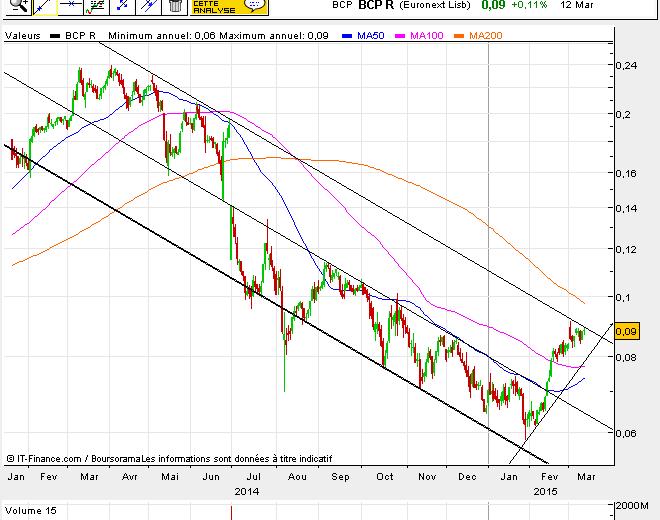Click the 0,06 price axis label
Screen dimensions: 660x520
point(626,433)
